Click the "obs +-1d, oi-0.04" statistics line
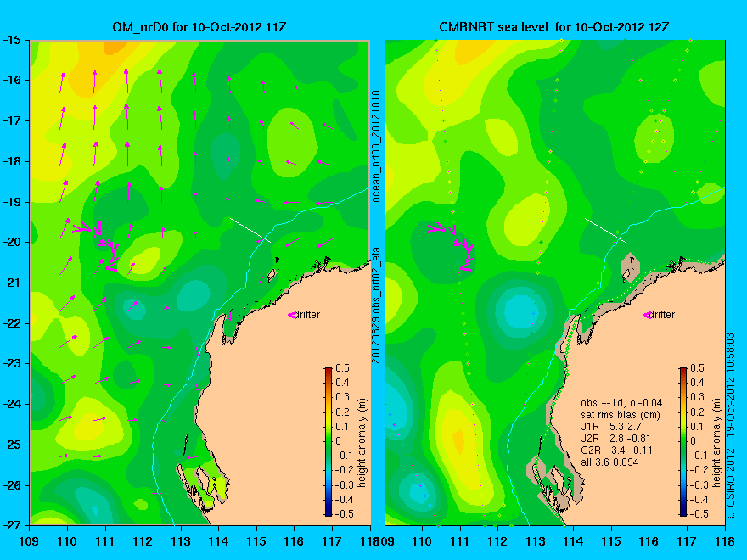Viewport: 747px width, 560px height. click(x=621, y=403)
